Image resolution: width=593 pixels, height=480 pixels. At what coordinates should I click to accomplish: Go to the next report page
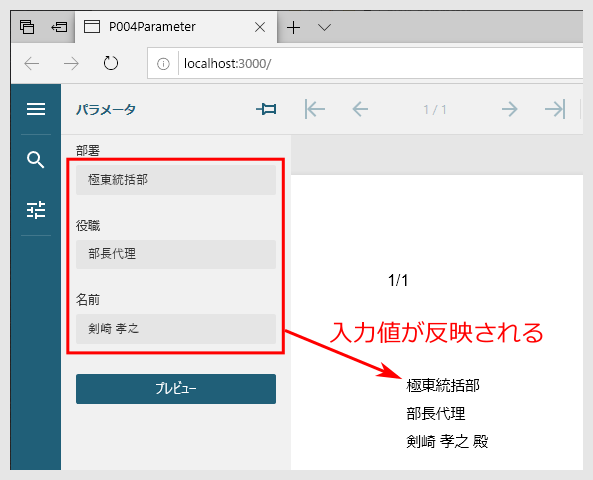click(x=509, y=109)
